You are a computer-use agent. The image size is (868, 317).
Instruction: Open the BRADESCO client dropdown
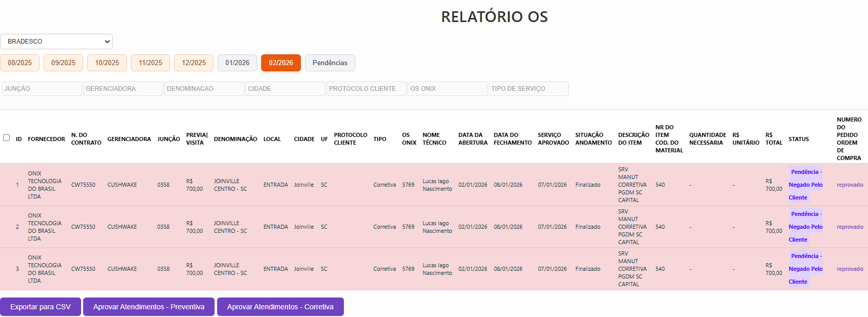[56, 42]
